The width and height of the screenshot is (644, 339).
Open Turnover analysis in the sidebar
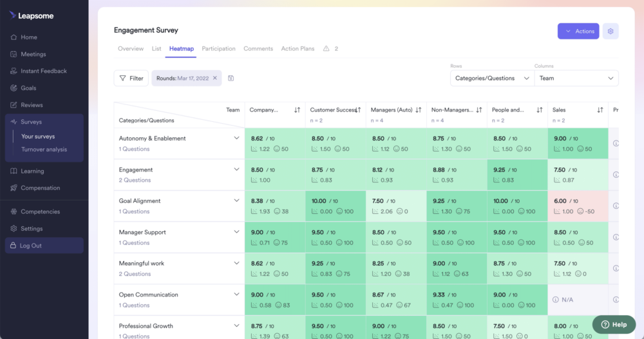point(44,150)
